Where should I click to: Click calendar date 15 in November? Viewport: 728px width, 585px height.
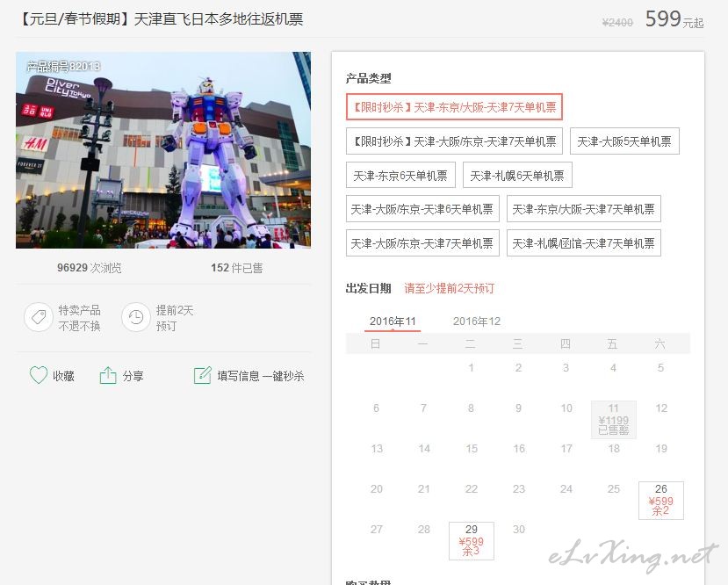pos(472,449)
